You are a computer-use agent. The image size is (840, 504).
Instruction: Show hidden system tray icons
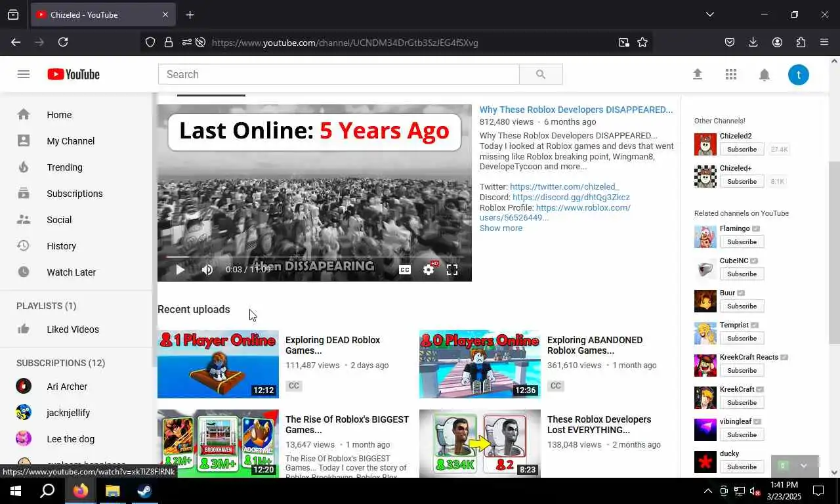[707, 491]
